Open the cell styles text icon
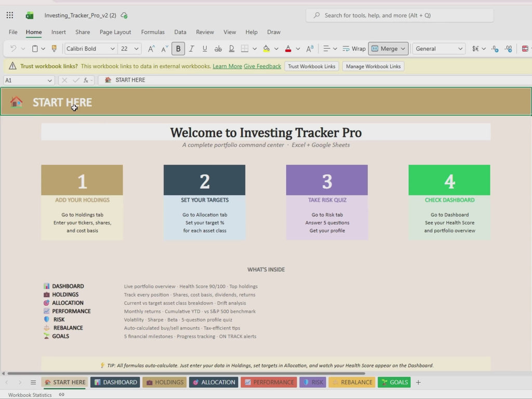Image resolution: width=532 pixels, height=399 pixels. pyautogui.click(x=310, y=48)
